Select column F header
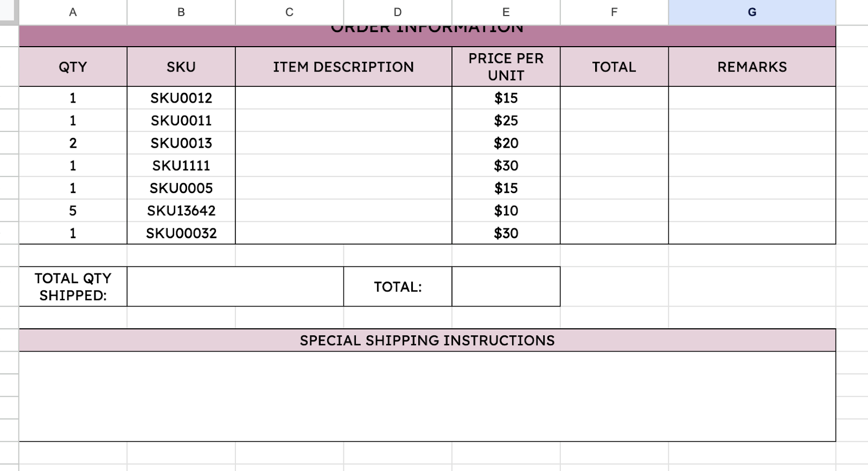 (x=614, y=12)
